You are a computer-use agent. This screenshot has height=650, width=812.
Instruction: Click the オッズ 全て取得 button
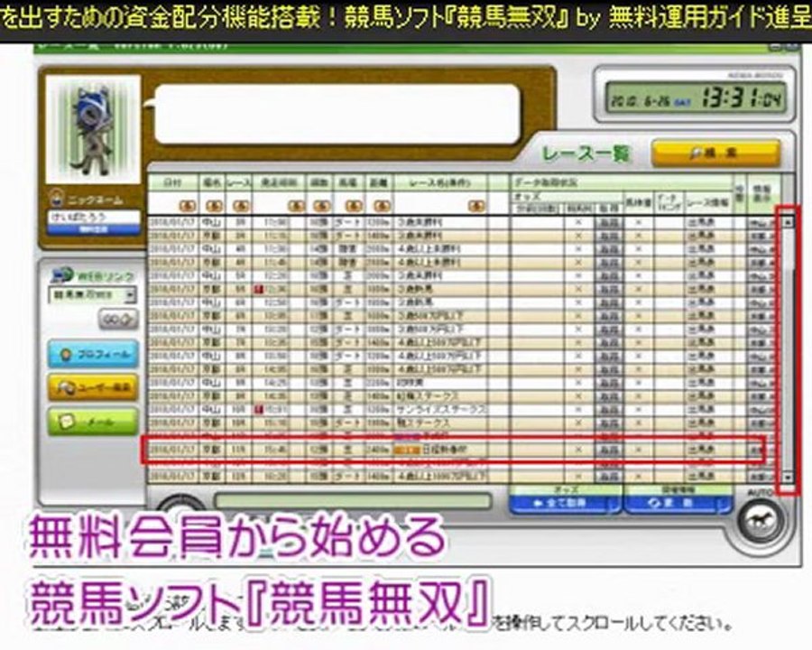pyautogui.click(x=566, y=504)
